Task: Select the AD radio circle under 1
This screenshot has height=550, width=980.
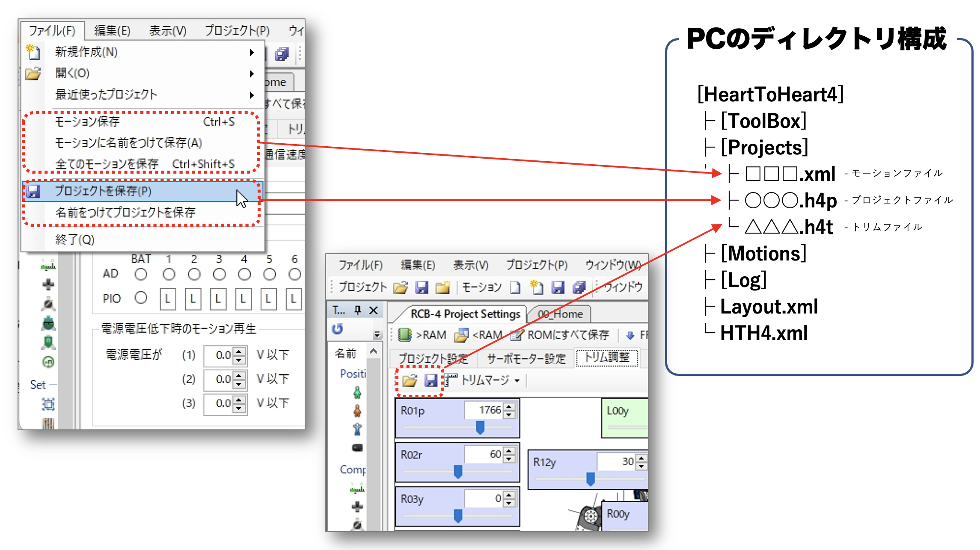Action: [169, 274]
